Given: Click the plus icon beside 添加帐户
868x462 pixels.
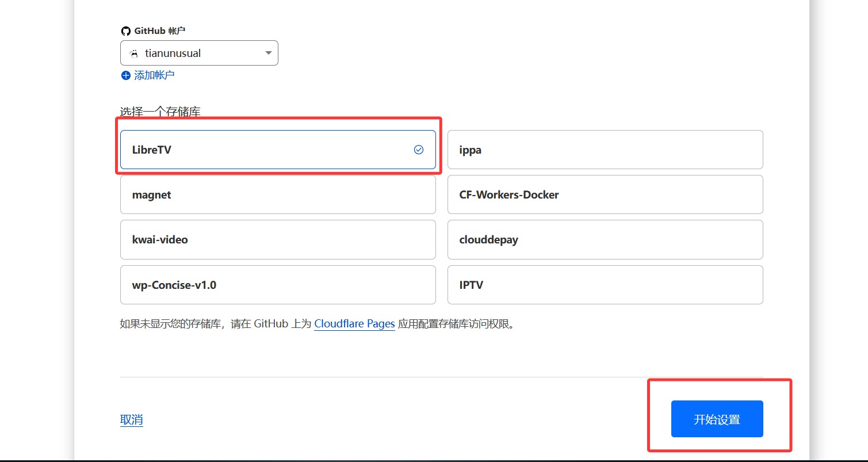Looking at the screenshot, I should coord(126,75).
